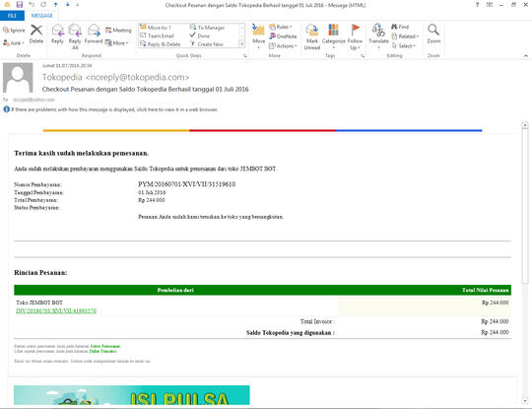Delete this email message
The height and width of the screenshot is (409, 532).
pyautogui.click(x=36, y=34)
